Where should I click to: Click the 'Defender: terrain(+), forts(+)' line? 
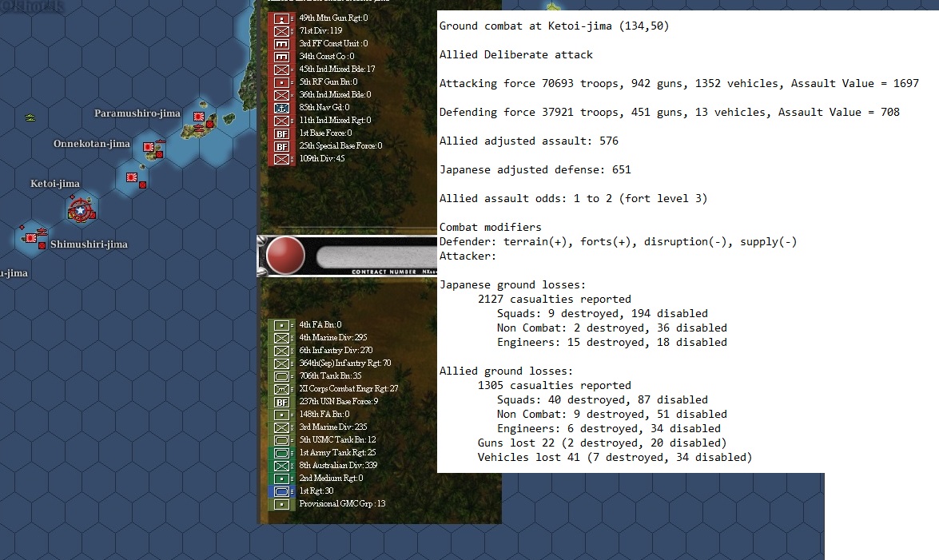point(618,241)
